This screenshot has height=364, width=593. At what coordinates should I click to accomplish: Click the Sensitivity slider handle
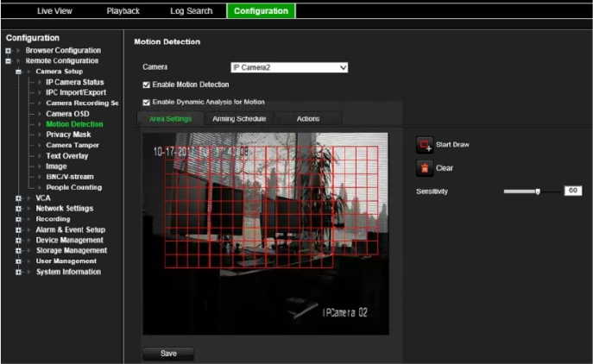click(538, 191)
